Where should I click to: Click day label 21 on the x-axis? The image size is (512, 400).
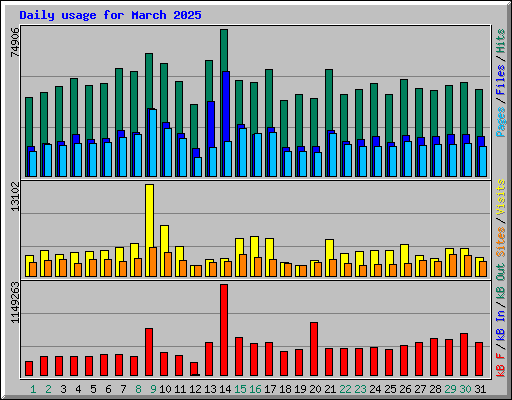(330, 389)
